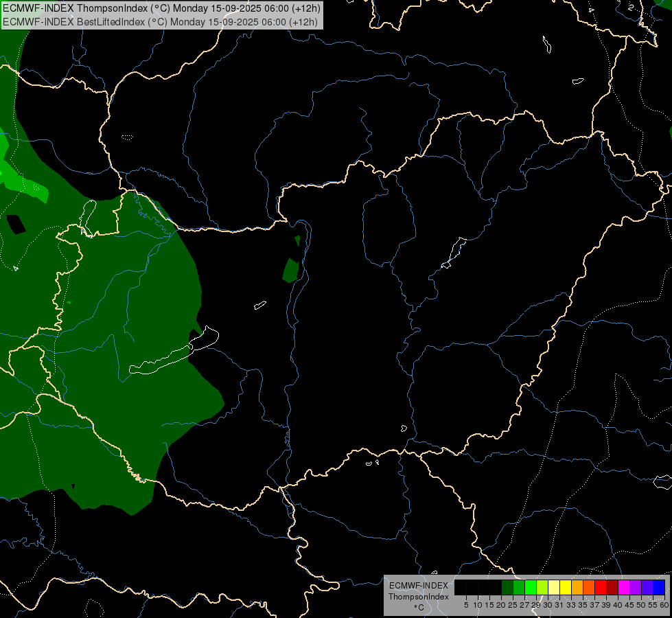Click the legend scale value 5
672x618 pixels.
pos(466,605)
